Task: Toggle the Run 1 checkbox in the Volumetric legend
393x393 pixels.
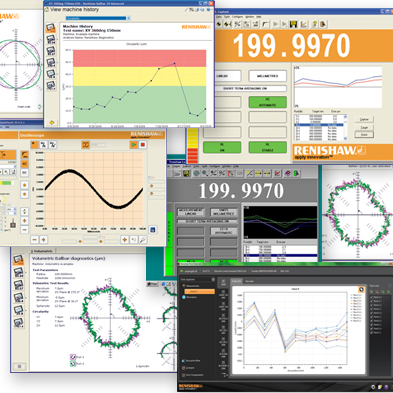Action: point(73,357)
